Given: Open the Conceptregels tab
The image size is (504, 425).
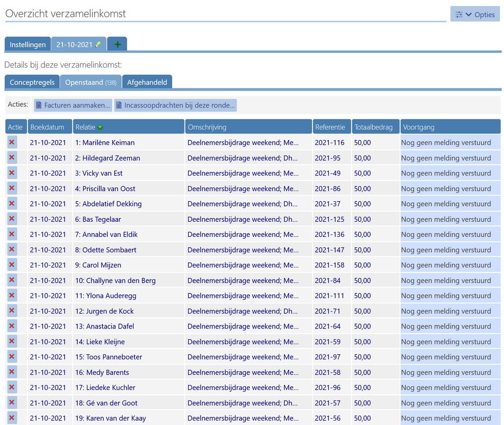Looking at the screenshot, I should tap(32, 82).
